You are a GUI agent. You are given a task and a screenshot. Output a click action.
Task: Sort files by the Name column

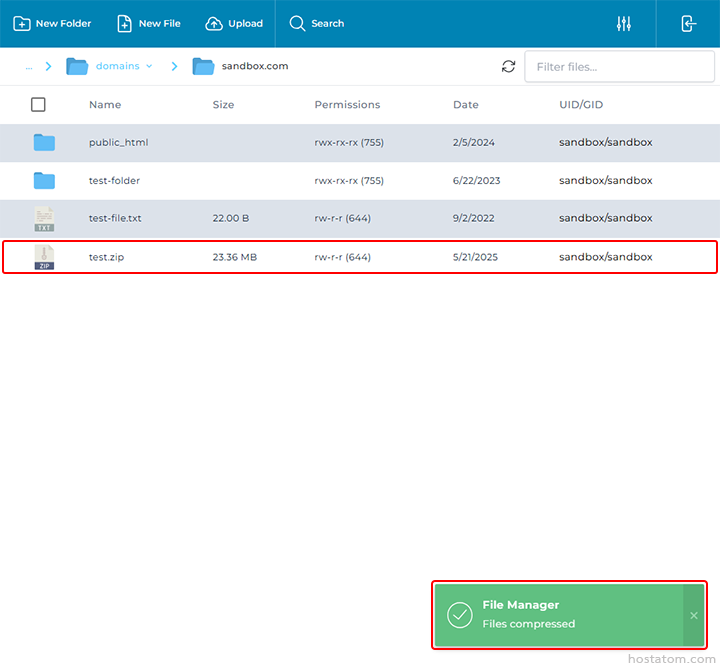104,104
